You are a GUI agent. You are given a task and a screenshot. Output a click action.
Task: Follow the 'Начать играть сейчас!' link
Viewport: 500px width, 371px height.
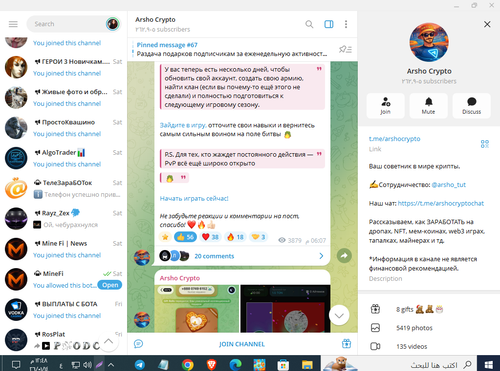[194, 199]
